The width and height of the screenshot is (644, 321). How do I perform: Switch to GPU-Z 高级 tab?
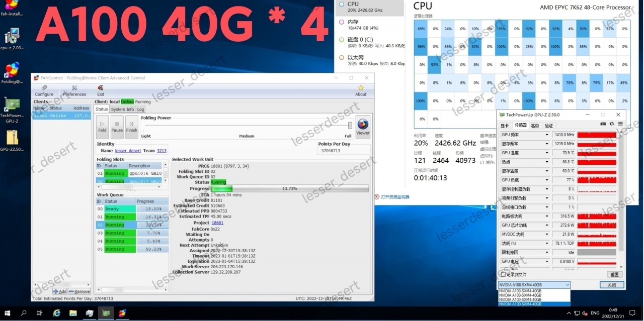pos(534,126)
